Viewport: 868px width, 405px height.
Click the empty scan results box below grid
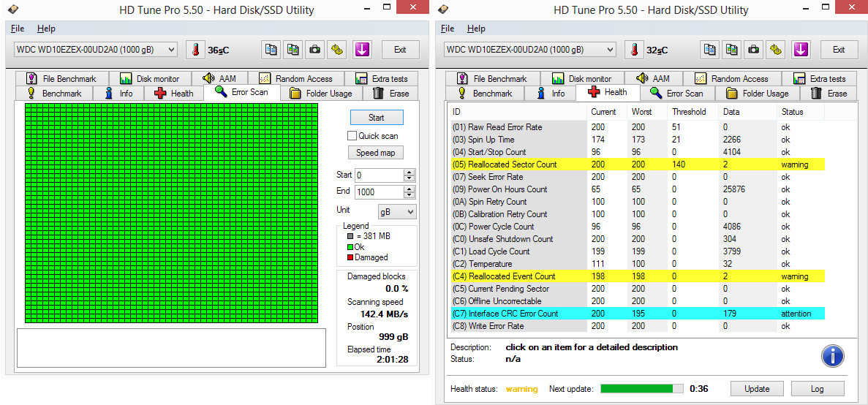[x=171, y=347]
